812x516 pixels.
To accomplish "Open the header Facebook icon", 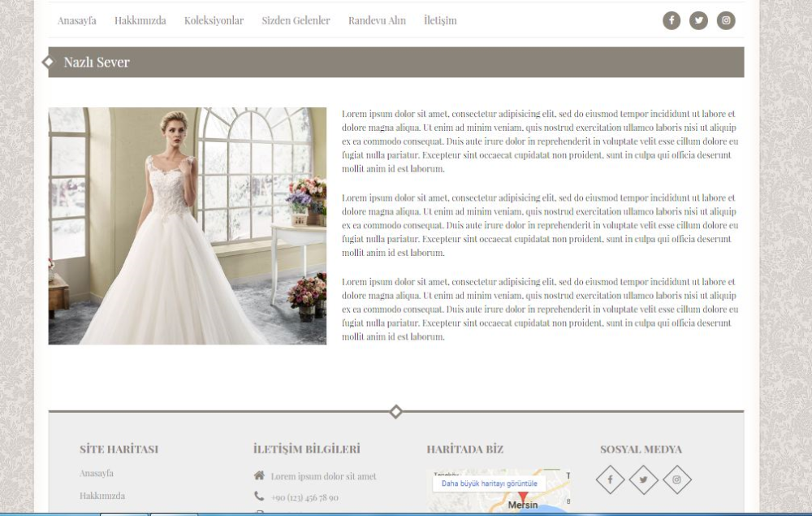I will tap(672, 21).
